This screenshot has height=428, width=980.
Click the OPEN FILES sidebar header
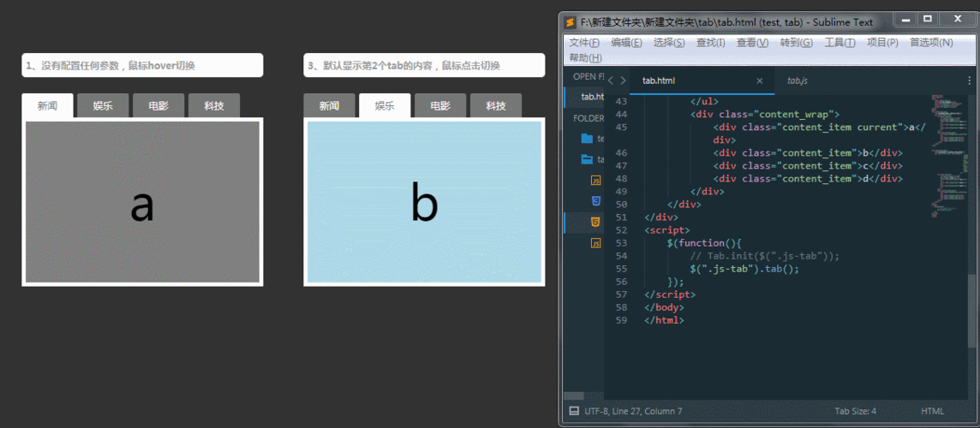(x=589, y=76)
